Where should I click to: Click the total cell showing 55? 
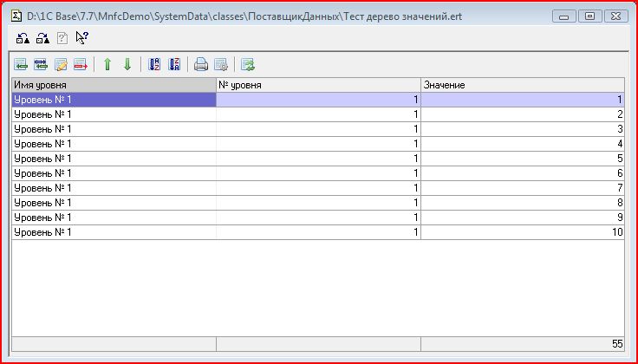pos(522,344)
